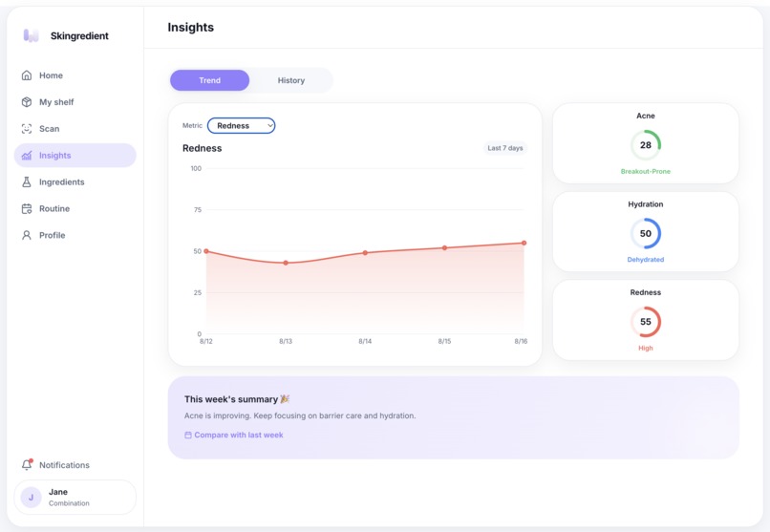Click calendar icon beside Compare with last week
The image size is (770, 532).
tap(187, 435)
